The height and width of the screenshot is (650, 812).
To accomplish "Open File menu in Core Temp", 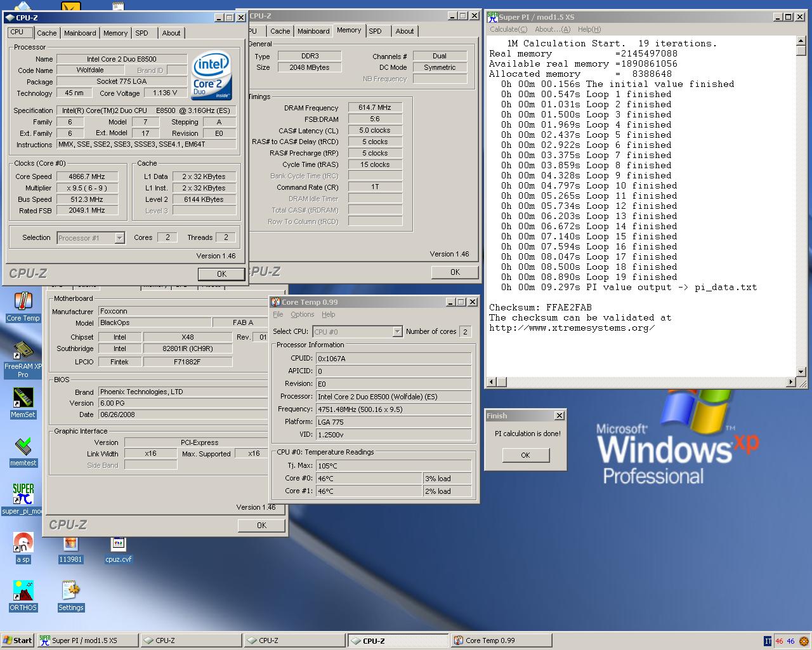I will [278, 314].
